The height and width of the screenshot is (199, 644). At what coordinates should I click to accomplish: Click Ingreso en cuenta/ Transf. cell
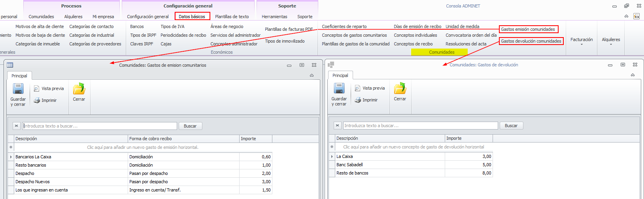tap(183, 190)
